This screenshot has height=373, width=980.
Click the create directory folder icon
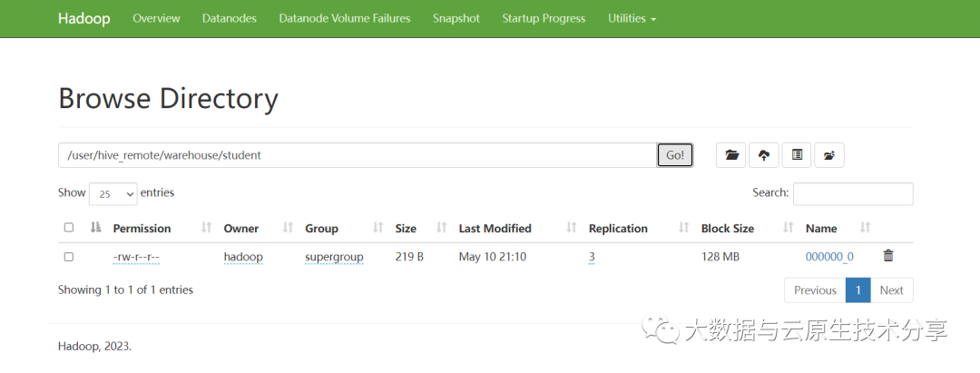(x=731, y=155)
